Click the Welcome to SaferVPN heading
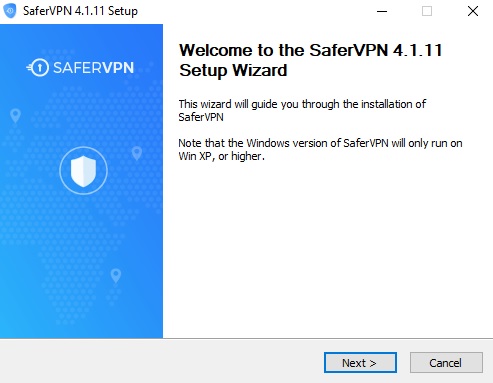Image resolution: width=493 pixels, height=383 pixels. pos(311,60)
